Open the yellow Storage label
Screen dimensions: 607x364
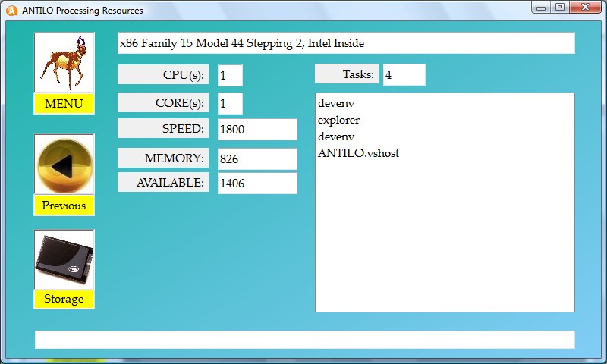pyautogui.click(x=64, y=299)
